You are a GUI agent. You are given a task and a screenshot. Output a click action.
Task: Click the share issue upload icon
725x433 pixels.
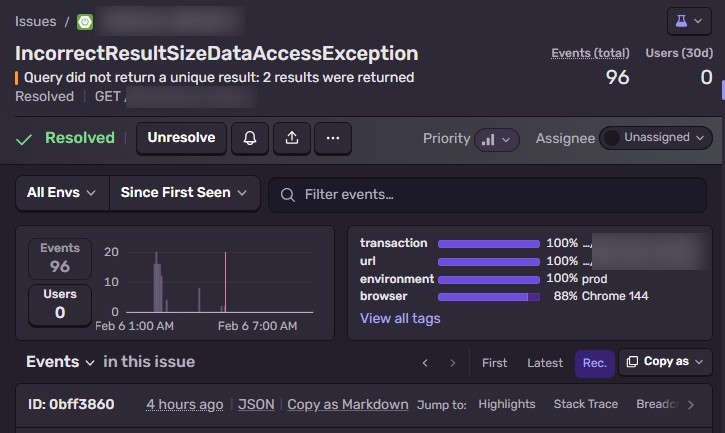(x=291, y=139)
